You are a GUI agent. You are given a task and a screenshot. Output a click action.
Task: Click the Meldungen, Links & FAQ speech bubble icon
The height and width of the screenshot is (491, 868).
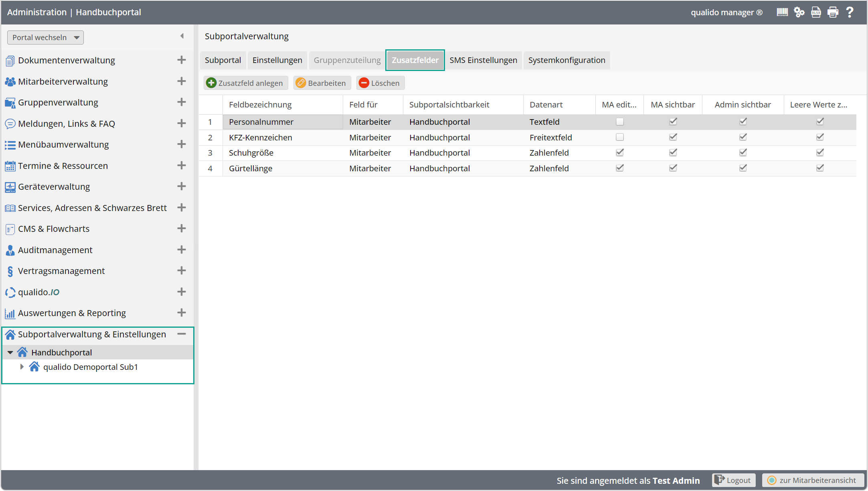pos(10,124)
